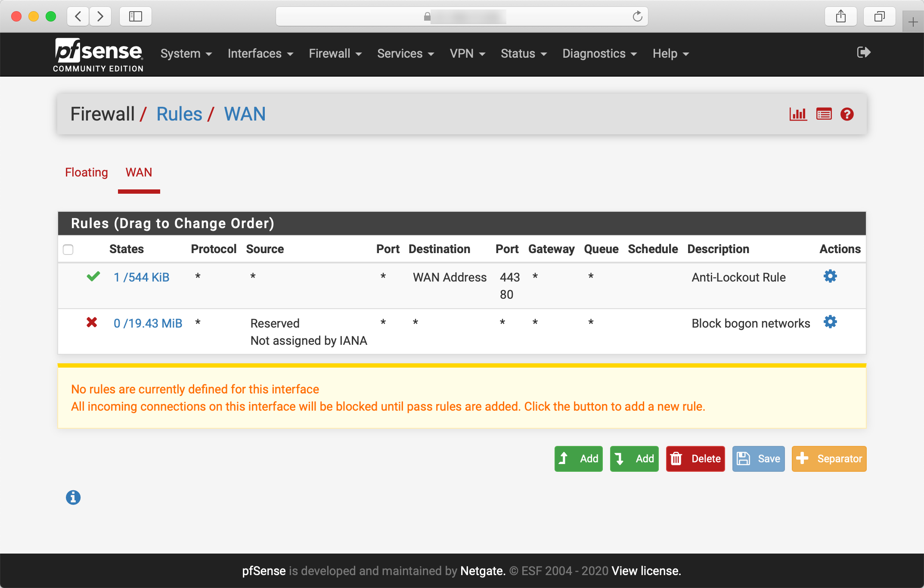
Task: Click the orange Separator button
Action: 829,459
